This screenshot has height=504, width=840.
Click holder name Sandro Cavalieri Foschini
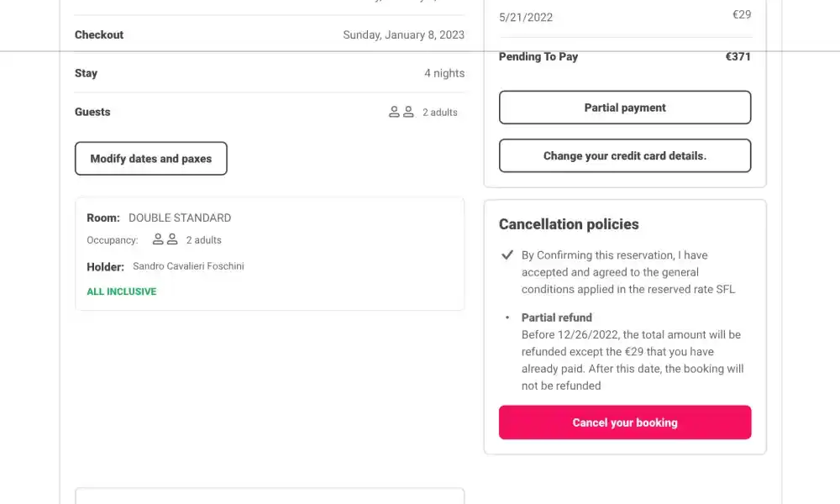[188, 266]
